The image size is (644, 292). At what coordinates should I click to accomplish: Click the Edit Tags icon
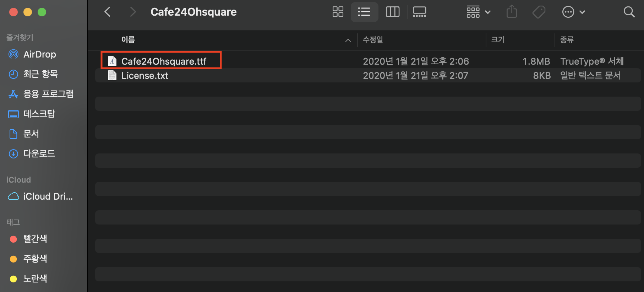point(539,12)
